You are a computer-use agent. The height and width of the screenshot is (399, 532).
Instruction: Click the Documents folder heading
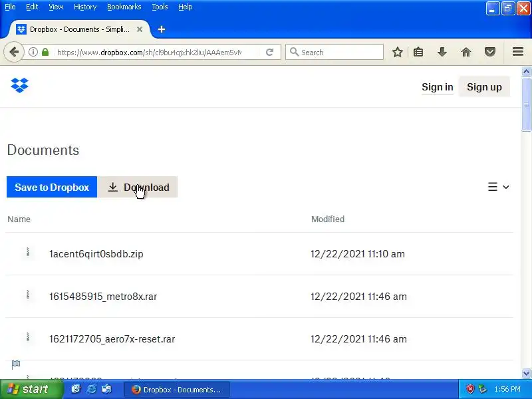pyautogui.click(x=43, y=150)
